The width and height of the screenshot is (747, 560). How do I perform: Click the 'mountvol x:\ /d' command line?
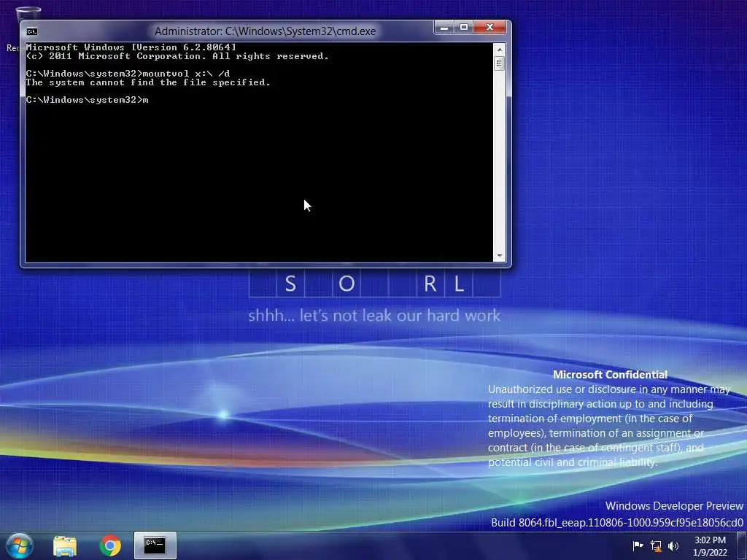pyautogui.click(x=128, y=74)
